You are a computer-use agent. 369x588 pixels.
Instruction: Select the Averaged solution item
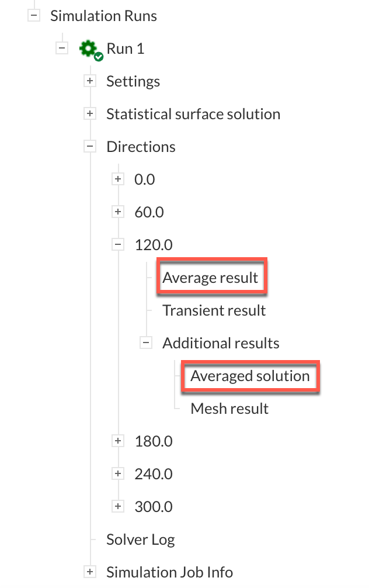point(250,376)
